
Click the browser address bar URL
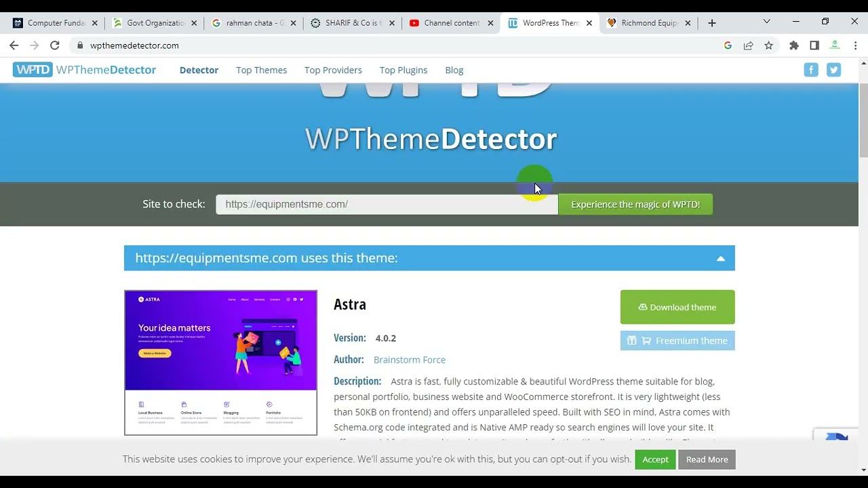point(134,45)
